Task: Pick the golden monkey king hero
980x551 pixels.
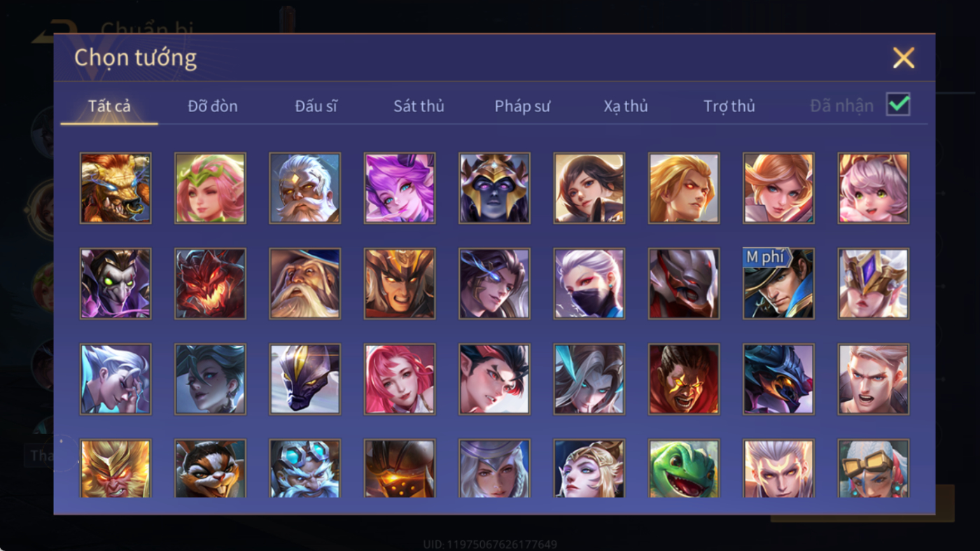Action: click(115, 468)
